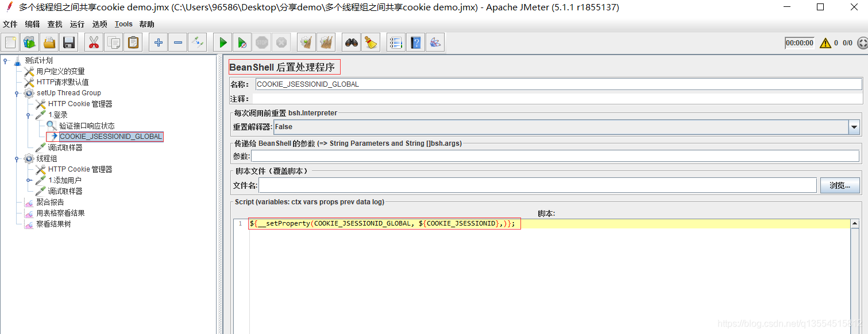Screen dimensions: 868x334
Task: Start the test with green play icon
Action: [223, 42]
